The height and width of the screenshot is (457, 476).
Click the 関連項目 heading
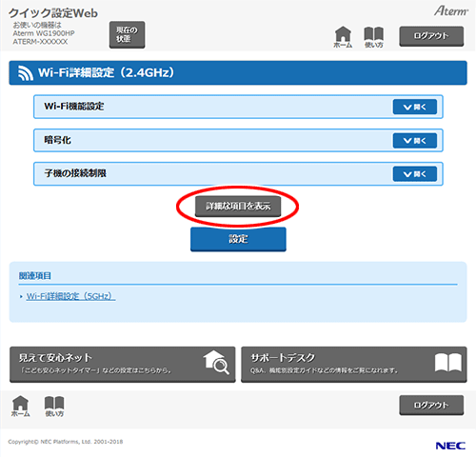pyautogui.click(x=35, y=275)
